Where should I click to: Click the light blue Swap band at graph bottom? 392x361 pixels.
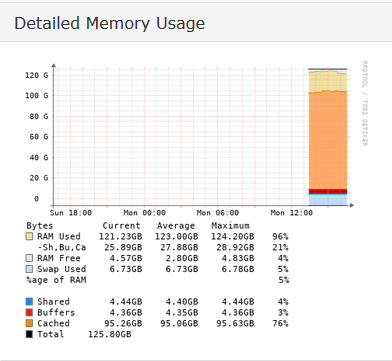coord(328,201)
